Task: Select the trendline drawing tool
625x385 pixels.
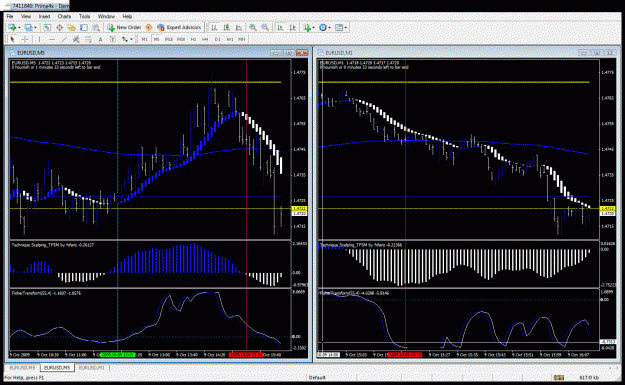Action: pos(64,39)
